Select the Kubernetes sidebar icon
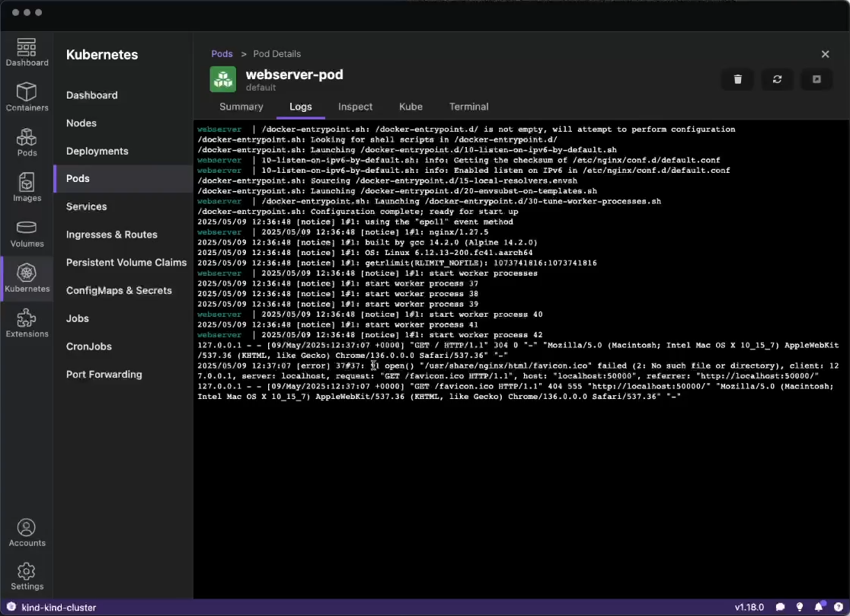Image resolution: width=850 pixels, height=616 pixels. 27,279
